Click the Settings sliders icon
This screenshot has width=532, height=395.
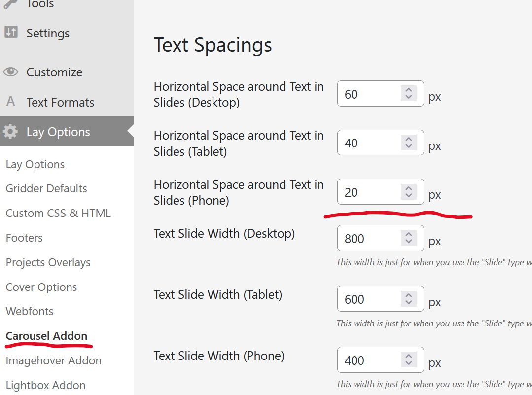(x=10, y=33)
